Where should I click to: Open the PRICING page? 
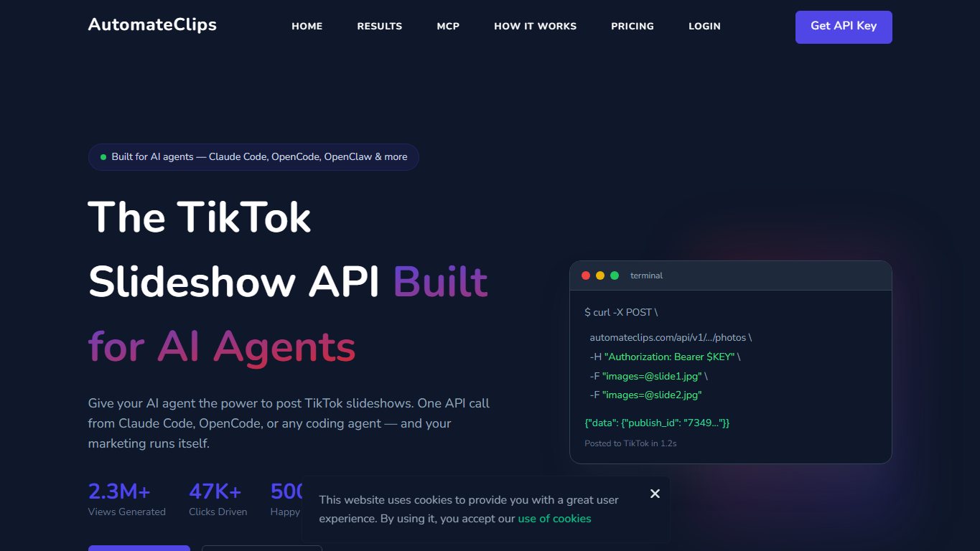pyautogui.click(x=633, y=26)
